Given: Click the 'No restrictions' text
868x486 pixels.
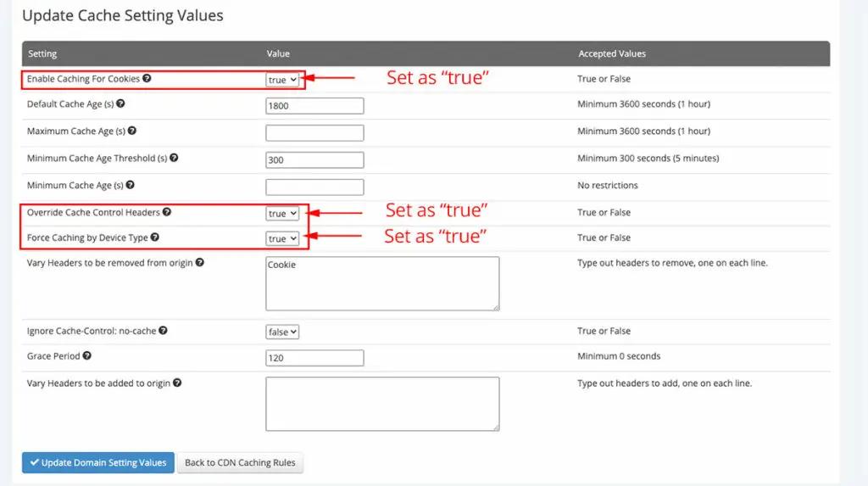Looking at the screenshot, I should (607, 185).
